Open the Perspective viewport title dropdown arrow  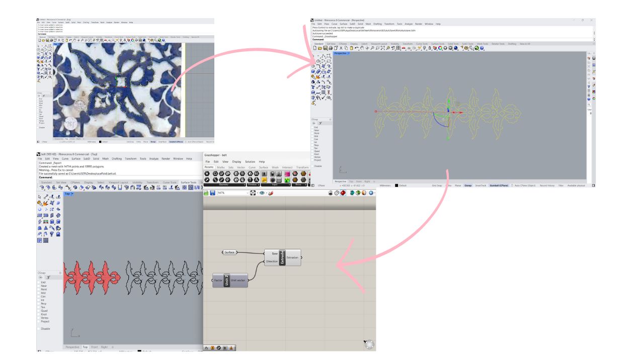[348, 53]
